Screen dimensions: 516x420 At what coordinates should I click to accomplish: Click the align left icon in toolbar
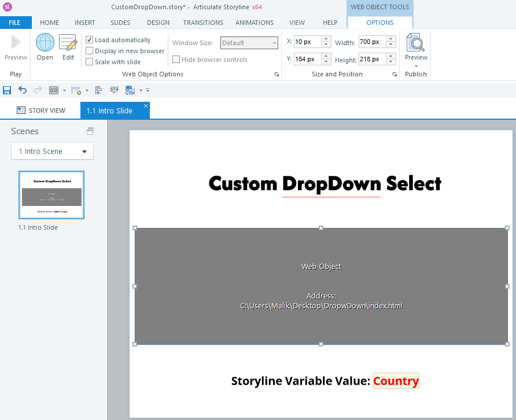point(98,90)
